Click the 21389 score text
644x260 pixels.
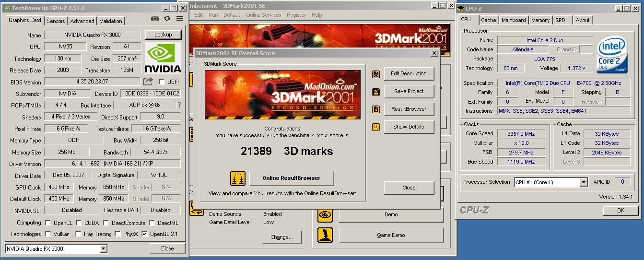256,151
